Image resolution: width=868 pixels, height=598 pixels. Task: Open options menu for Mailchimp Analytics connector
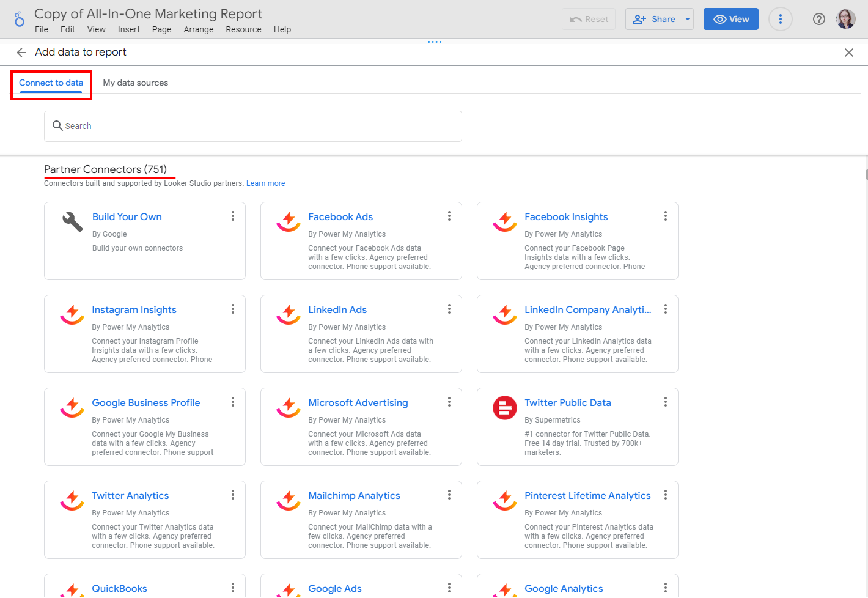(449, 495)
